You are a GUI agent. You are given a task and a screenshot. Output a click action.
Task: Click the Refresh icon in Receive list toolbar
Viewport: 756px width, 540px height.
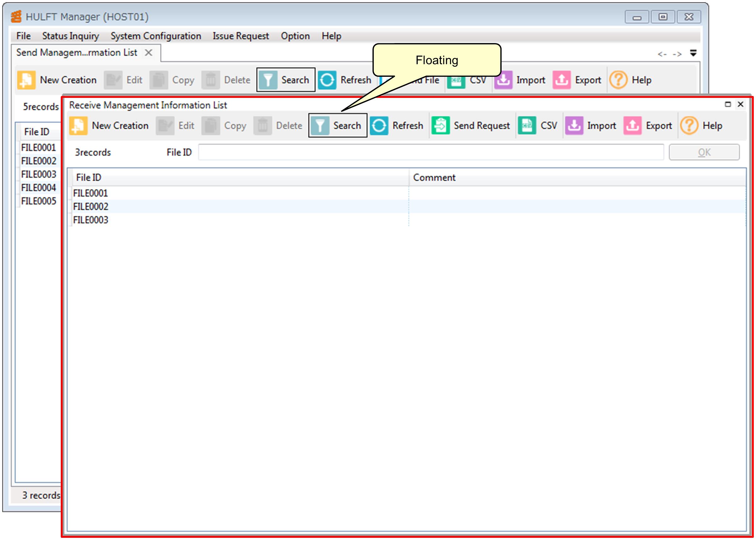click(379, 126)
